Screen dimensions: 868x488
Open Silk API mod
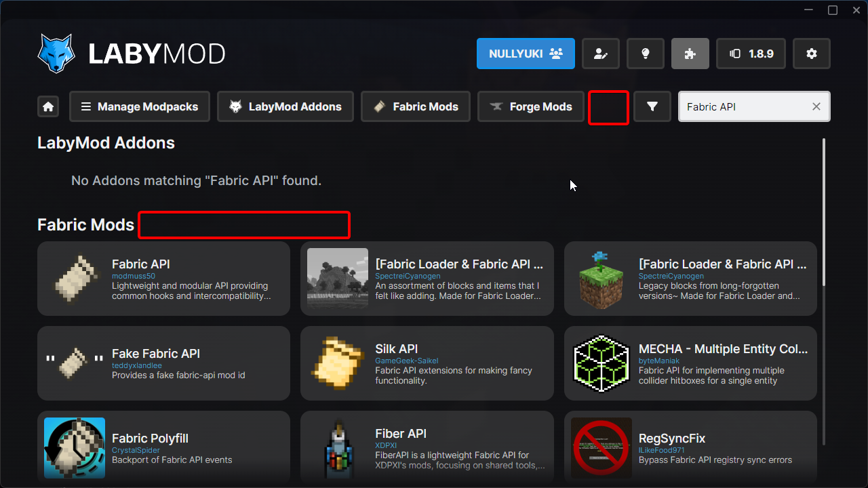(x=427, y=363)
